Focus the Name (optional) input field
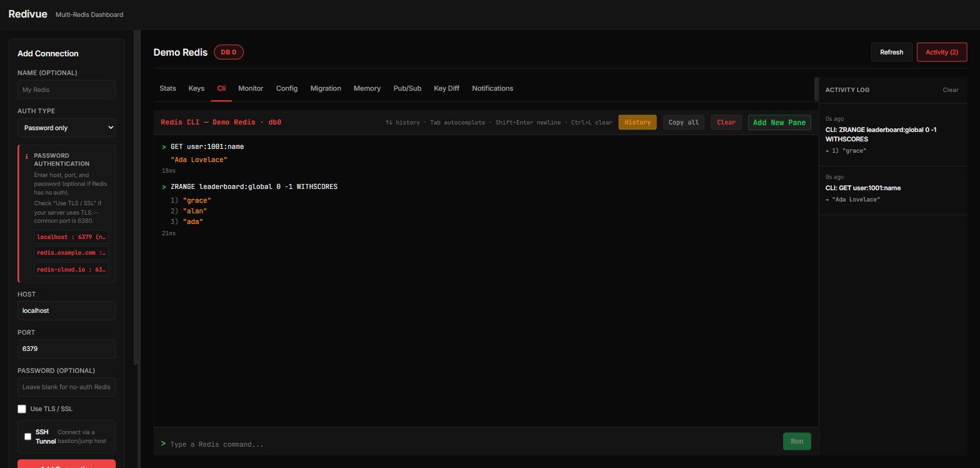Screen dimensions: 980x468 66,89
